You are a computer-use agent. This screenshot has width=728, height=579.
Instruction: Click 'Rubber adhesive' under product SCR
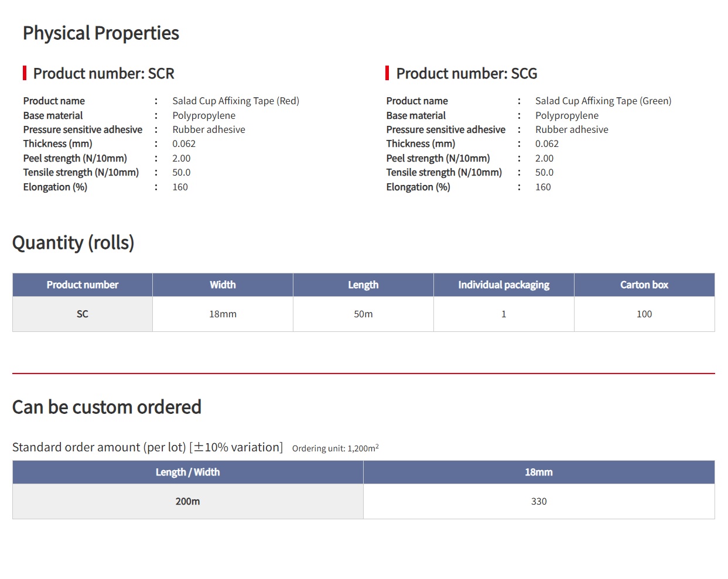pyautogui.click(x=209, y=130)
